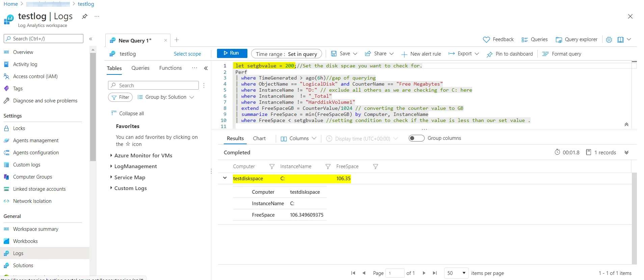This screenshot has height=280, width=644.
Task: Collapse the query editor with the up chevron
Action: click(626, 124)
